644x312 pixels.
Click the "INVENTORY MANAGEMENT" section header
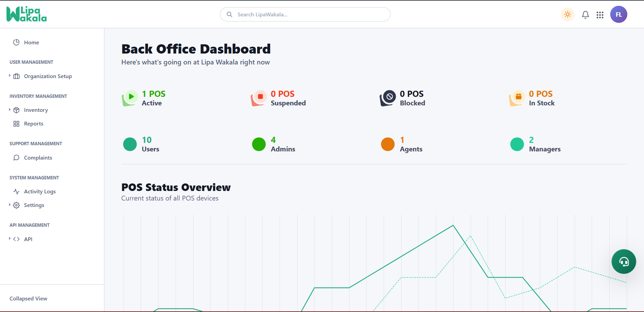click(38, 96)
